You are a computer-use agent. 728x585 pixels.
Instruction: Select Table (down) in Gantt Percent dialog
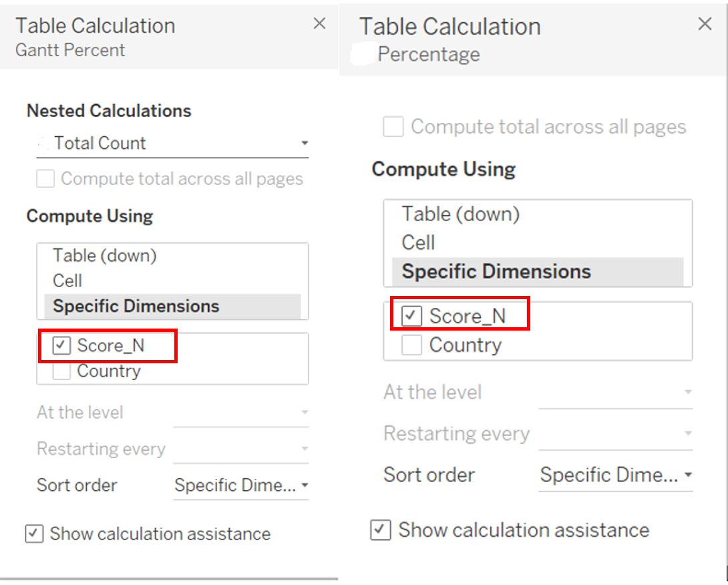click(x=105, y=256)
